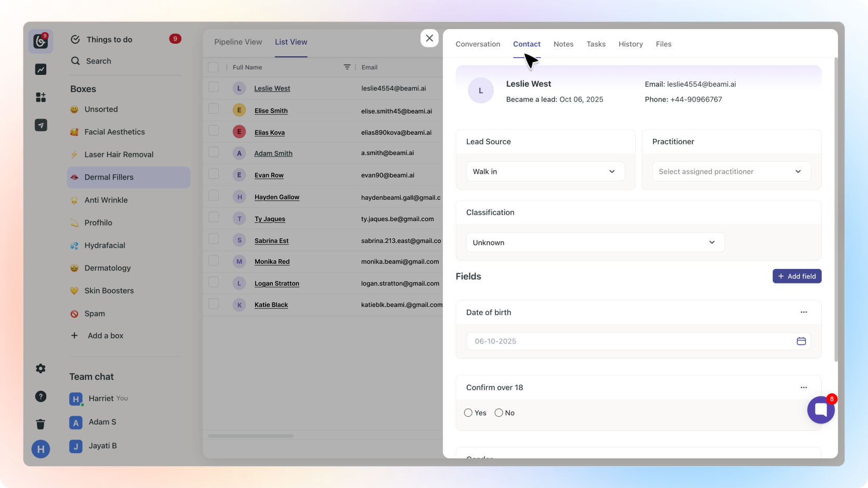Switch to the History tab

coord(630,44)
